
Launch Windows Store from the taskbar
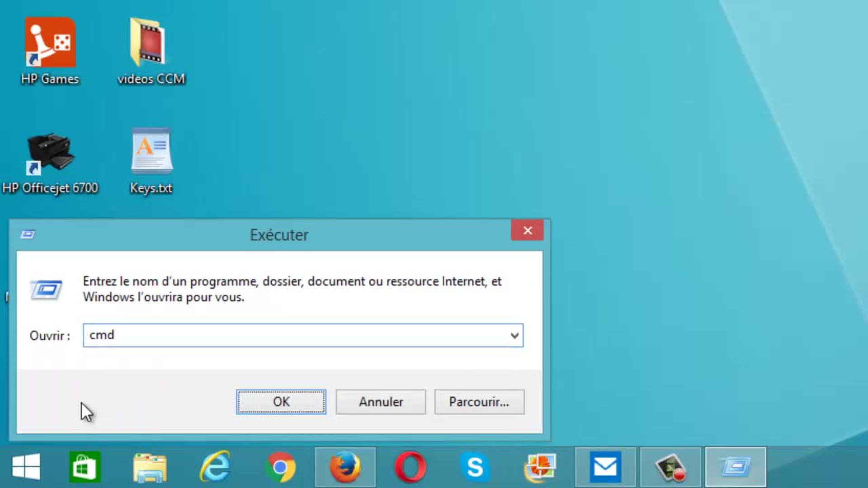(85, 467)
